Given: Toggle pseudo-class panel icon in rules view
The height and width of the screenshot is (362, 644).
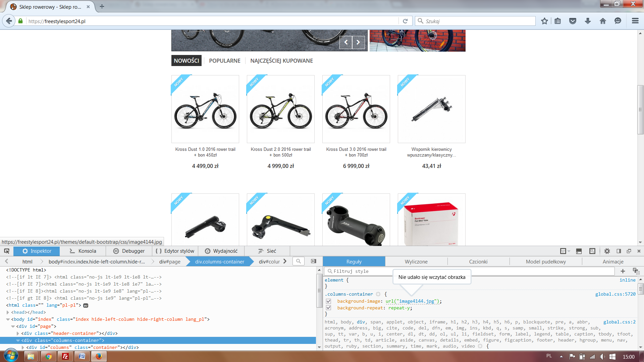Looking at the screenshot, I should click(636, 271).
